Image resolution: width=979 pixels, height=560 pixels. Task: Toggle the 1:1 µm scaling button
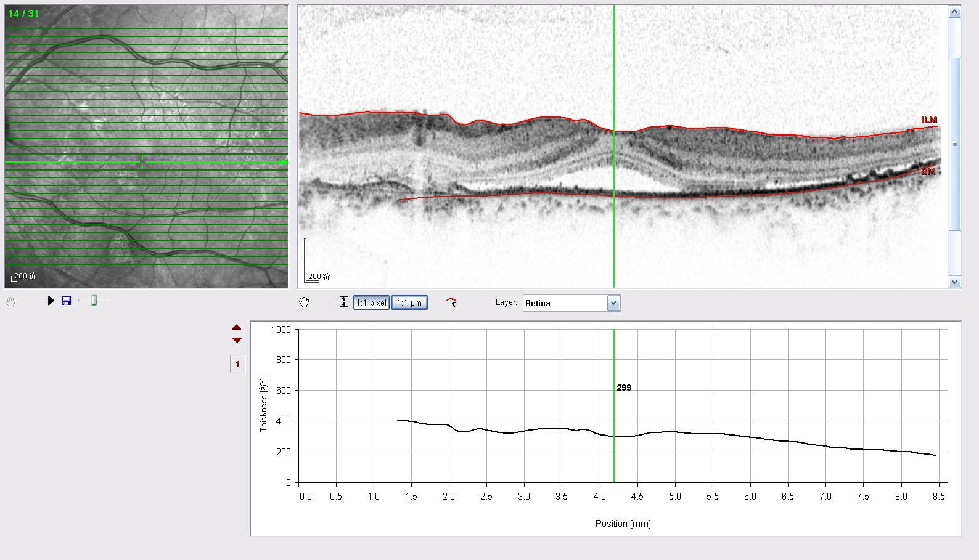[409, 302]
